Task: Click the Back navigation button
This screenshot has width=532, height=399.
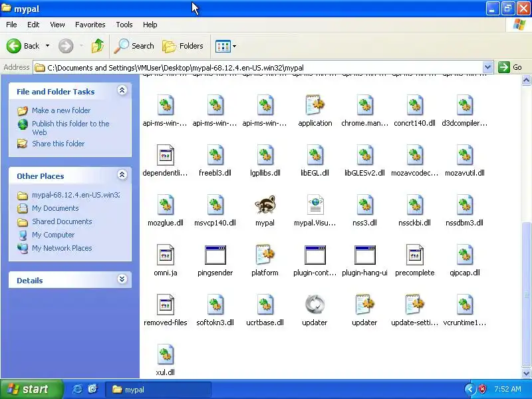Action: click(23, 46)
